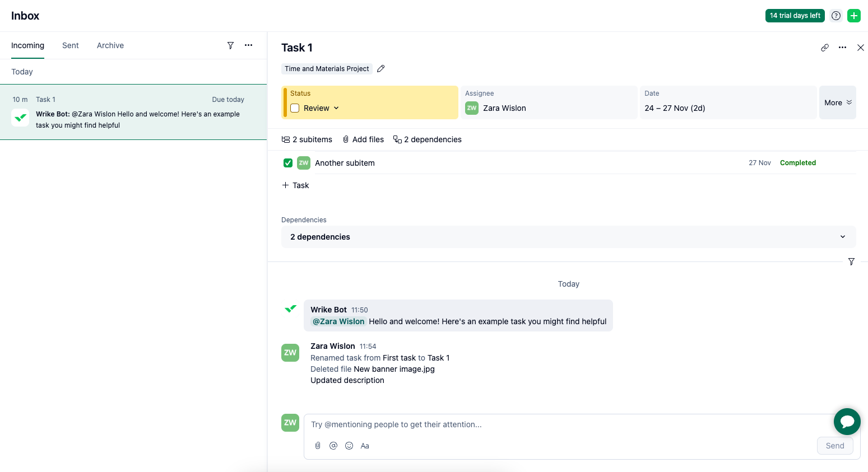This screenshot has height=472, width=868.
Task: Uncheck the Another subitem checkbox
Action: [288, 163]
